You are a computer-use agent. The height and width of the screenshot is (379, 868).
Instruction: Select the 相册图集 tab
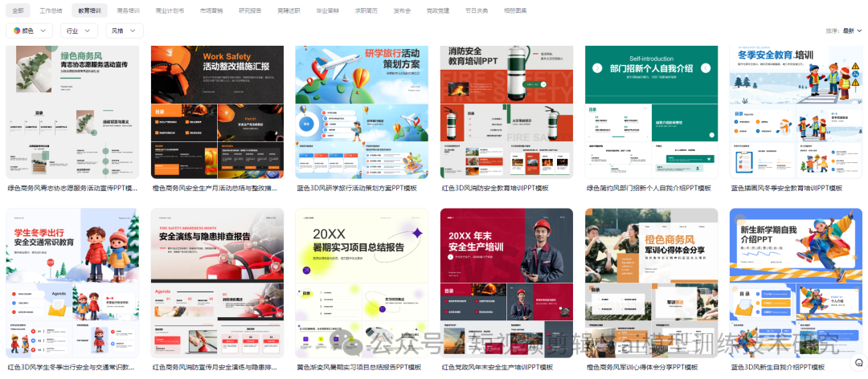click(x=515, y=10)
